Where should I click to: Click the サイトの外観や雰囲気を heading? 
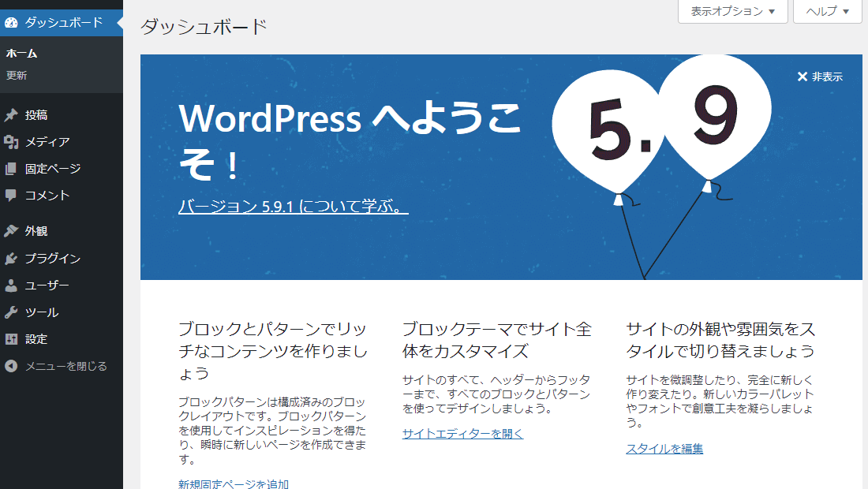tap(720, 340)
